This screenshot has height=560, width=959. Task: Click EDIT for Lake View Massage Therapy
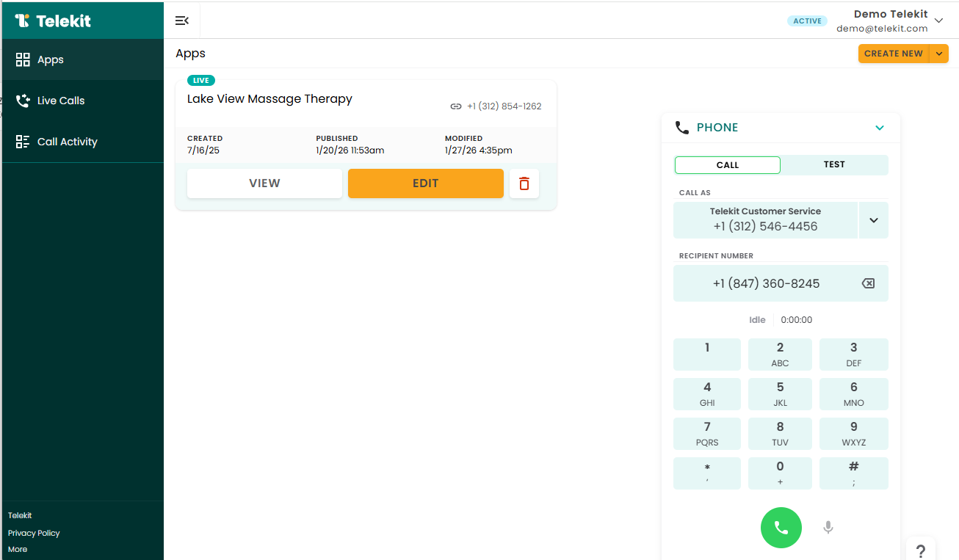tap(426, 183)
